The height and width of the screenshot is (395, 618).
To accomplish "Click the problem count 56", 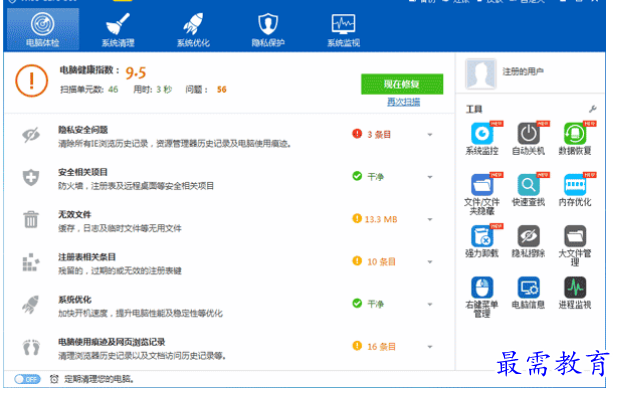I will coord(222,90).
